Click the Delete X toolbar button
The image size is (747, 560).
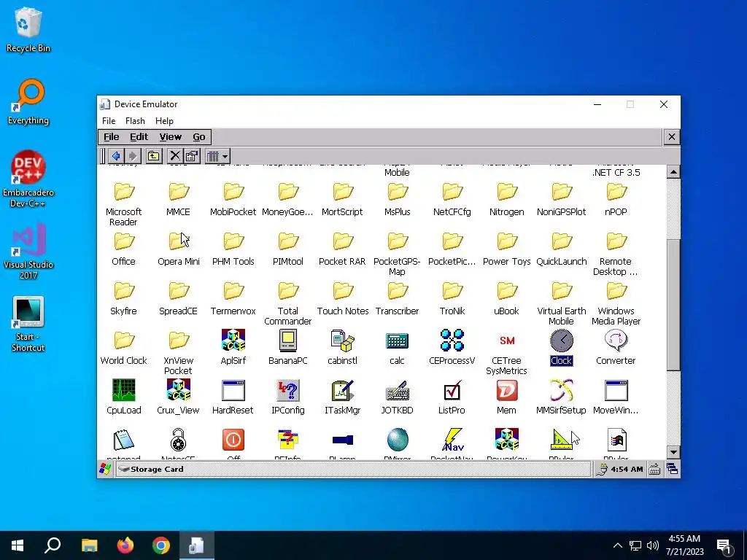pyautogui.click(x=175, y=156)
